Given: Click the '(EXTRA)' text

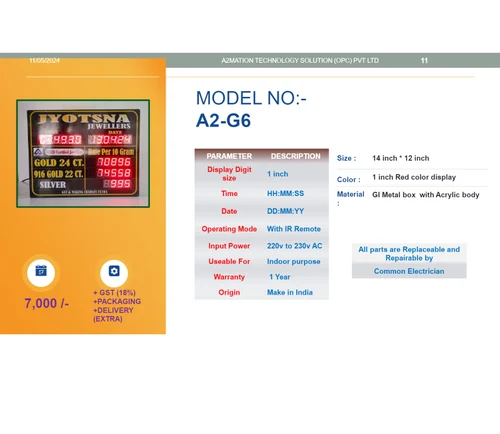Looking at the screenshot, I should pos(108,319).
